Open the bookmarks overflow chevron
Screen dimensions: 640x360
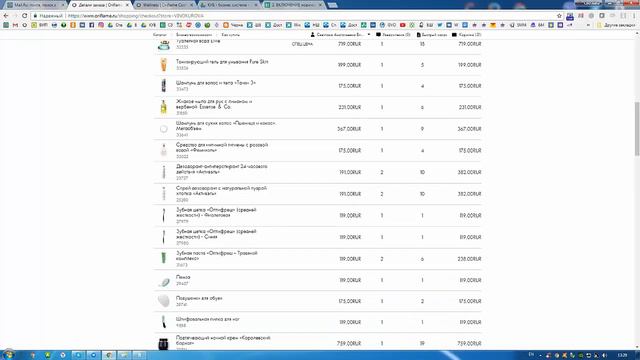(588, 25)
